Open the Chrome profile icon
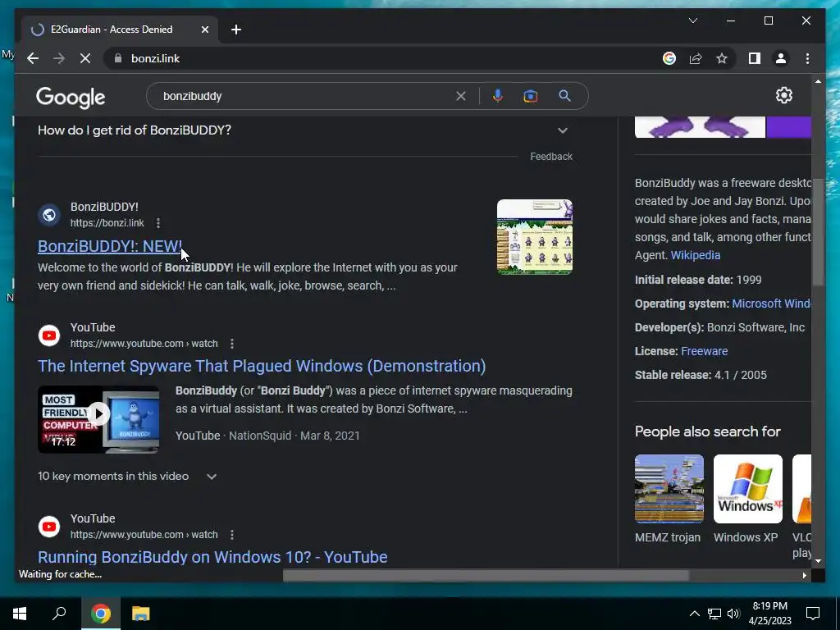The height and width of the screenshot is (630, 840). click(781, 58)
